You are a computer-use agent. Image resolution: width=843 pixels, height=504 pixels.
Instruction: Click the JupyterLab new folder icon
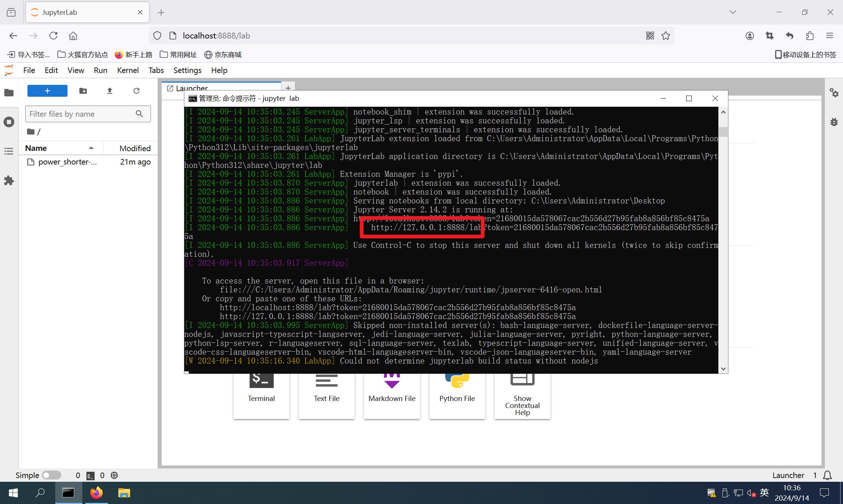pos(83,90)
